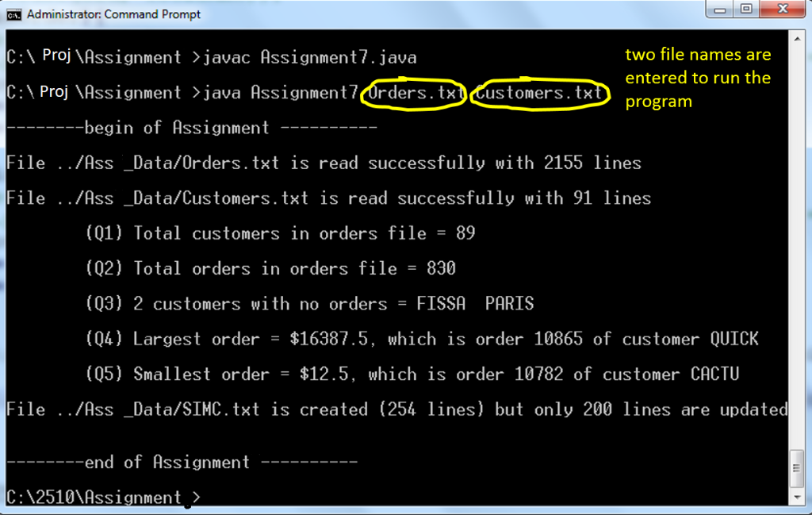Click the window title 'Administrator: Command Prompt'
Screen dimensions: 812x515
113,14
